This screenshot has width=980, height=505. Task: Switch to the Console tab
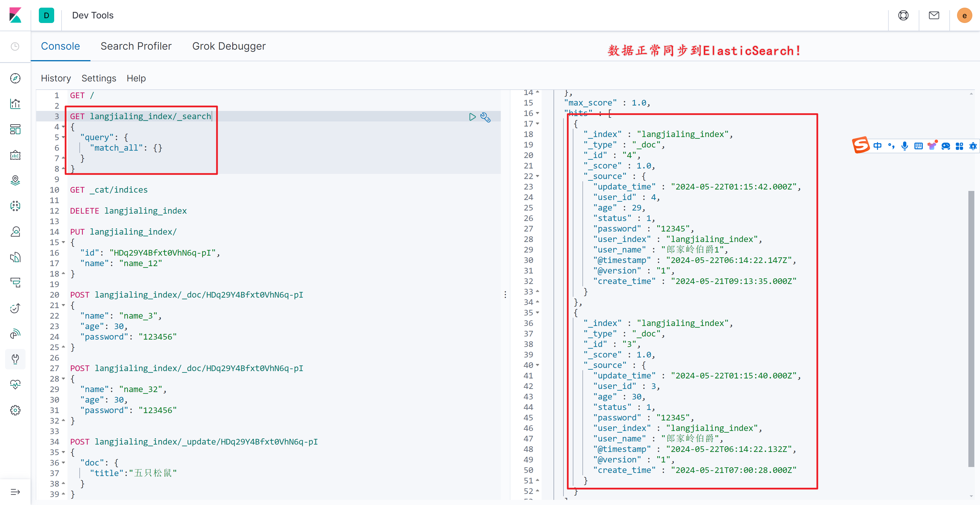[60, 46]
